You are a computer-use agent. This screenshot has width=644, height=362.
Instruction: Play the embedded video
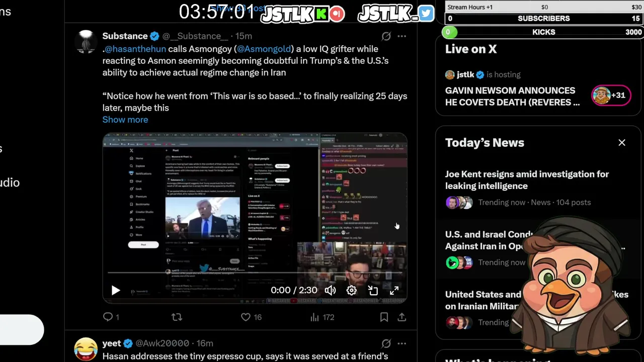tap(115, 291)
